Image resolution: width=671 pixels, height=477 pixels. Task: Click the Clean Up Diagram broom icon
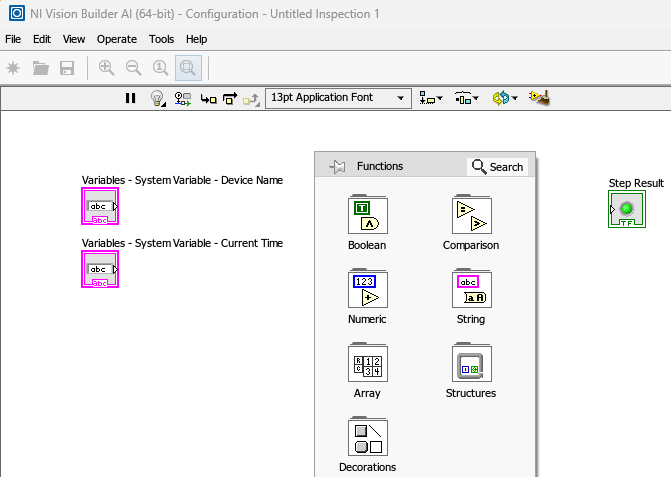[x=539, y=98]
